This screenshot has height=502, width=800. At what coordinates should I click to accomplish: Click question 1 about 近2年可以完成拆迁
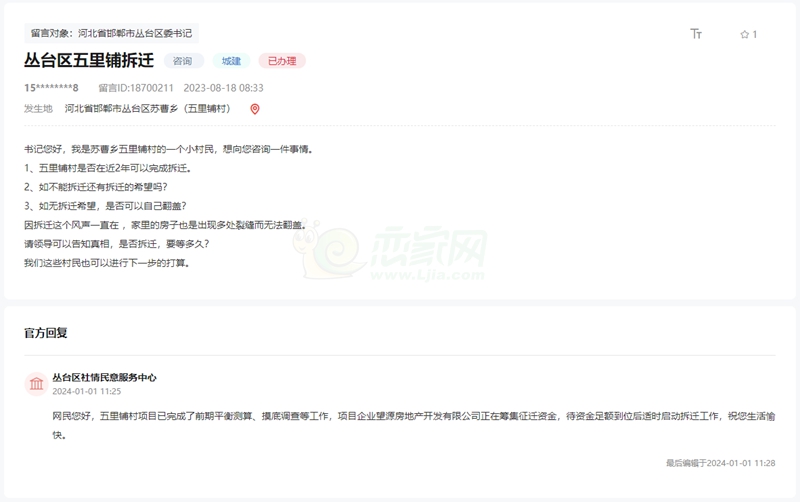click(108, 168)
